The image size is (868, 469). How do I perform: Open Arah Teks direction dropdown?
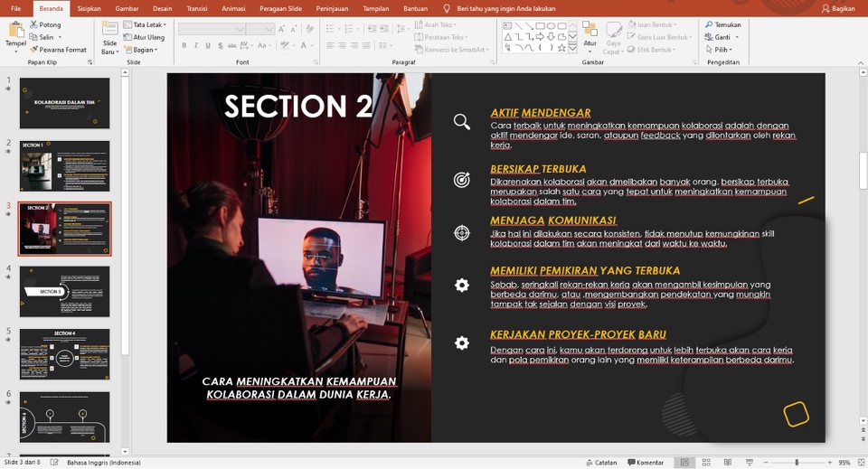click(435, 24)
